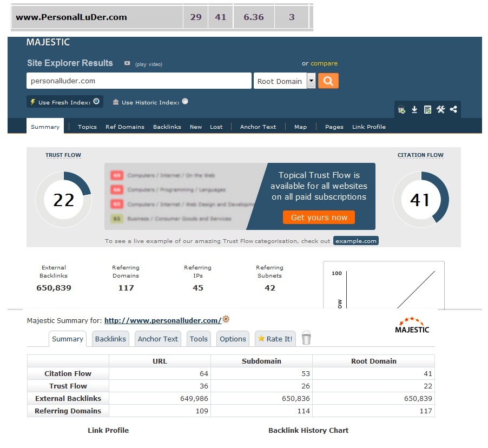
Task: Click the Citation Flow 41 gauge
Action: click(420, 199)
